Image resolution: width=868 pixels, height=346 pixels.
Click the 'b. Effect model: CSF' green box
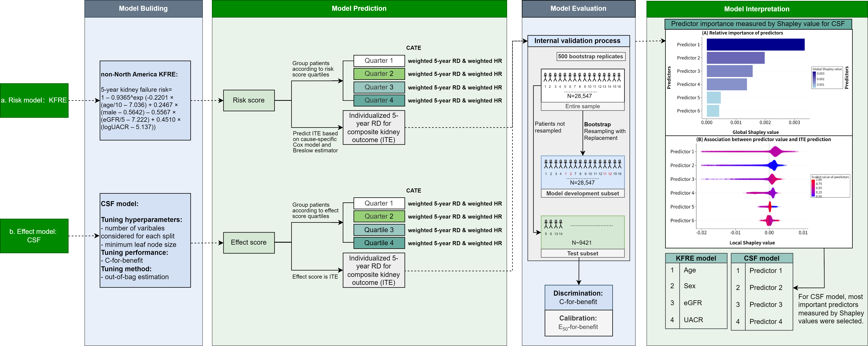34,236
